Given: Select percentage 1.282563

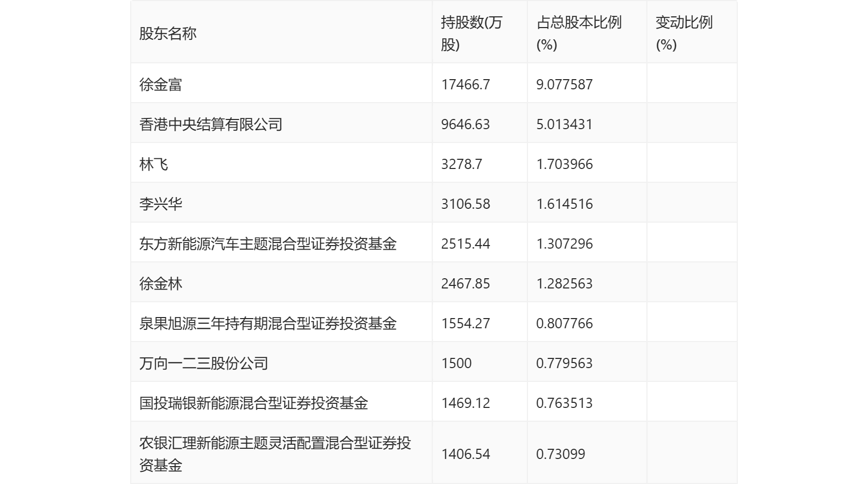Looking at the screenshot, I should (565, 283).
